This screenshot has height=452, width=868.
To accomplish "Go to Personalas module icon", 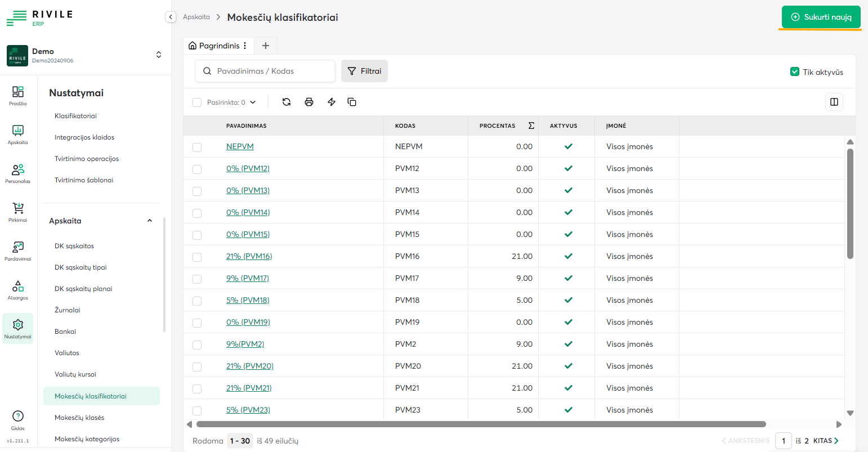I will point(18,173).
